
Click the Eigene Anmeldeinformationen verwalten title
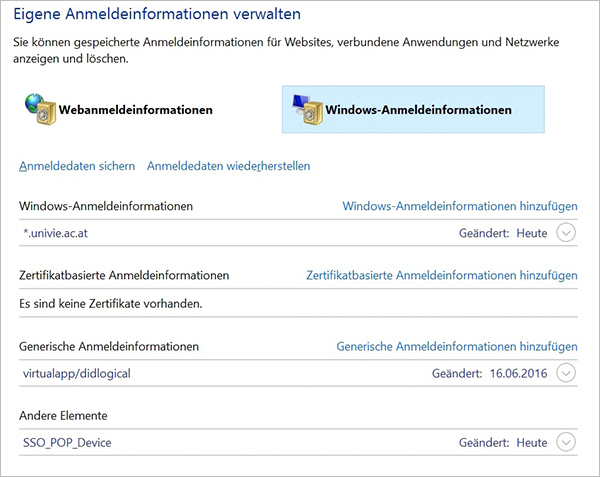[157, 14]
